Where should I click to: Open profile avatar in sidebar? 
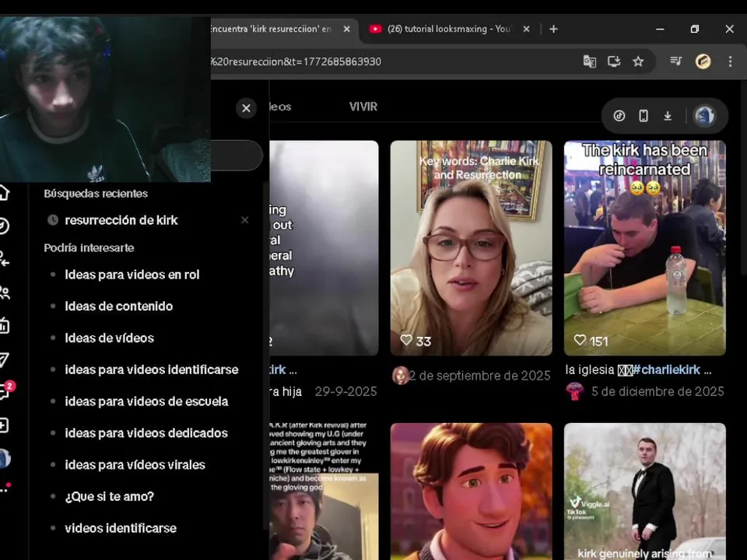5,458
